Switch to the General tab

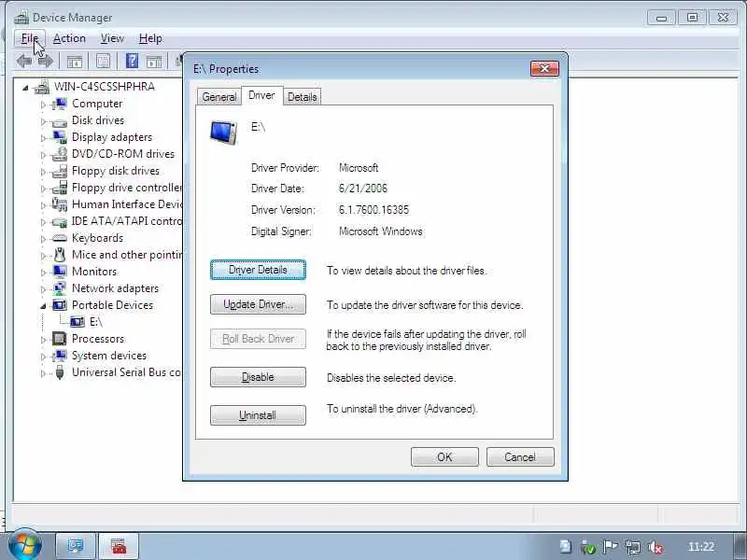pyautogui.click(x=219, y=97)
